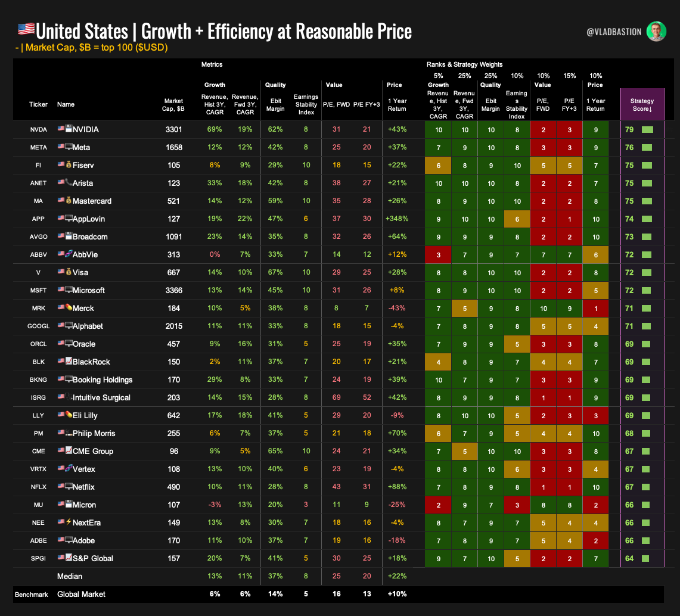Viewport: 680px width, 616px height.
Task: Click Visa's 67% Ebit margin value
Action: [275, 272]
